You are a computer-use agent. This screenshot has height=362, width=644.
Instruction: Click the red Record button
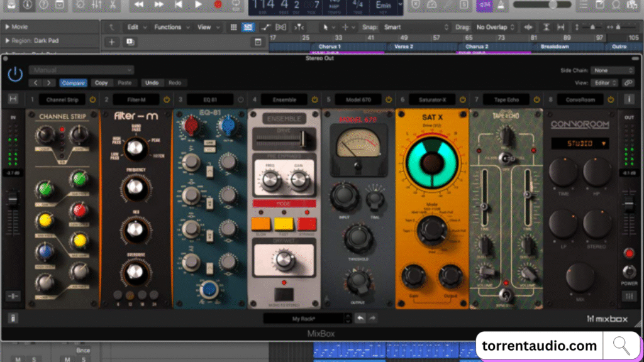(218, 4)
